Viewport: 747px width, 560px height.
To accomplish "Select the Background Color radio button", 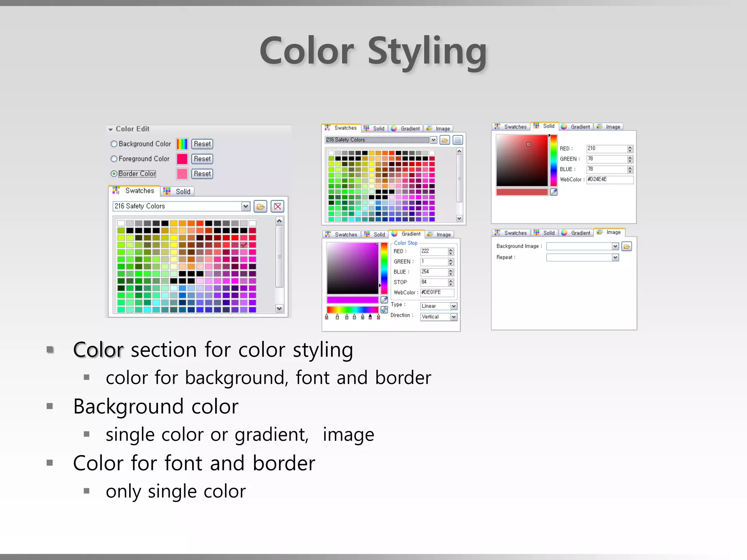I will [x=114, y=144].
